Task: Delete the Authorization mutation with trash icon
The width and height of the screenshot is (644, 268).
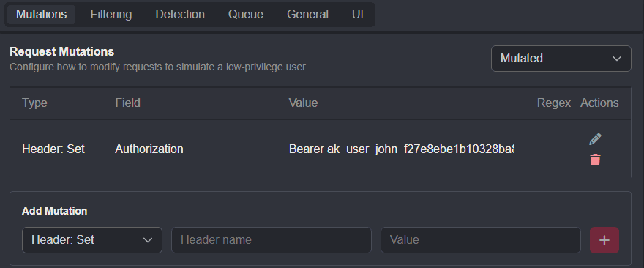Action: point(595,160)
